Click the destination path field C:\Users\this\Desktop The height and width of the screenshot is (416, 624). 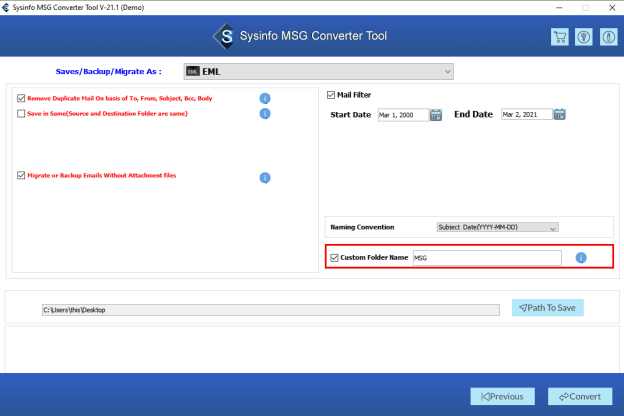(x=271, y=310)
